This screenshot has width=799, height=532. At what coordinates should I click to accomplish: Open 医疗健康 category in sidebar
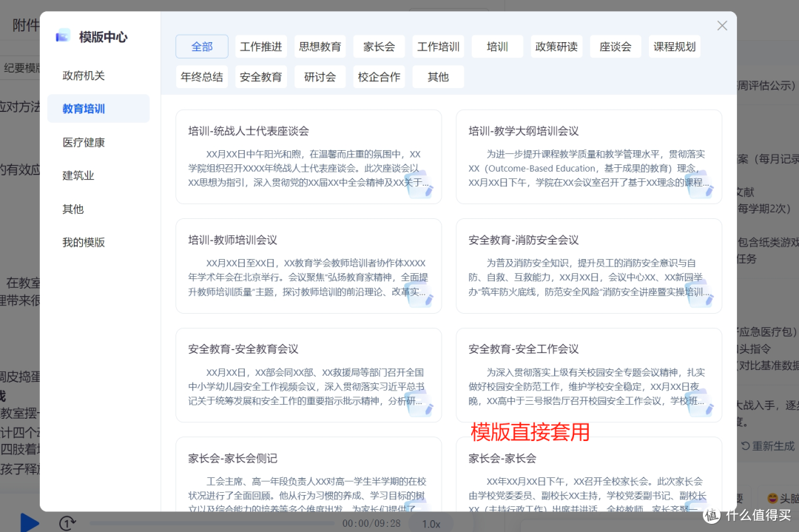pyautogui.click(x=98, y=142)
